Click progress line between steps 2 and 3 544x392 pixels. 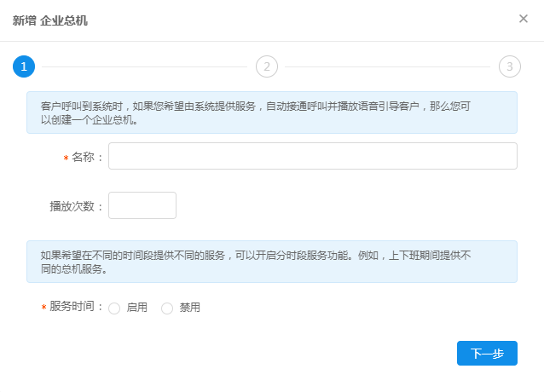(x=388, y=66)
